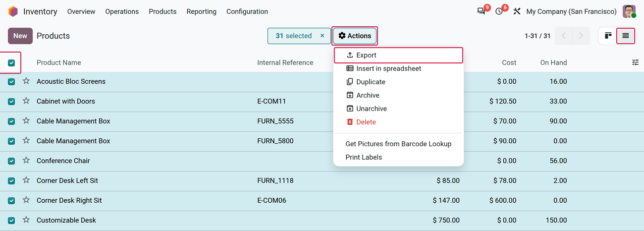
Task: Uncheck Corner Desk Right Sit checkbox
Action: 11,201
